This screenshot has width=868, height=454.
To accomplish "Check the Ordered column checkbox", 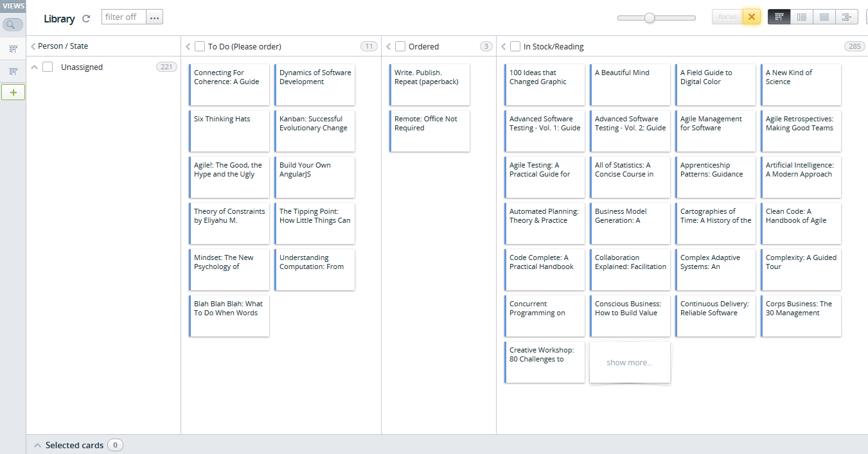I will tap(400, 46).
